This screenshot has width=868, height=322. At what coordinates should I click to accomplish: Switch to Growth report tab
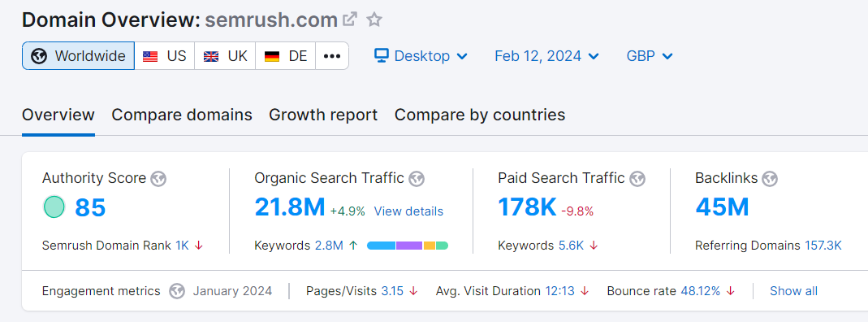(323, 115)
